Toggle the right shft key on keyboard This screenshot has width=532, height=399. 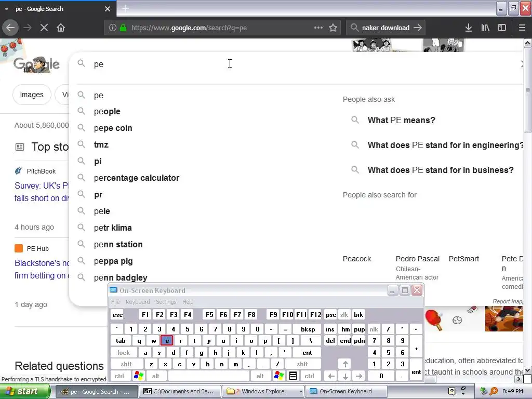tap(302, 364)
